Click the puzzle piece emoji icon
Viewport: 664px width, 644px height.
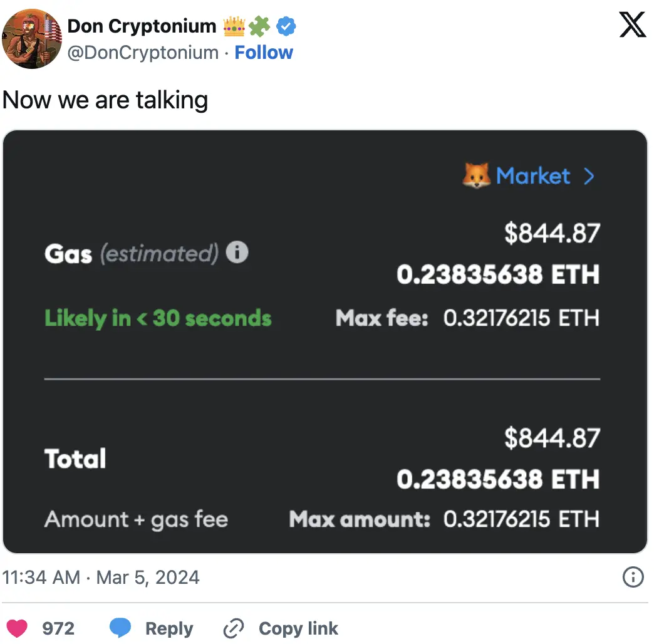259,26
